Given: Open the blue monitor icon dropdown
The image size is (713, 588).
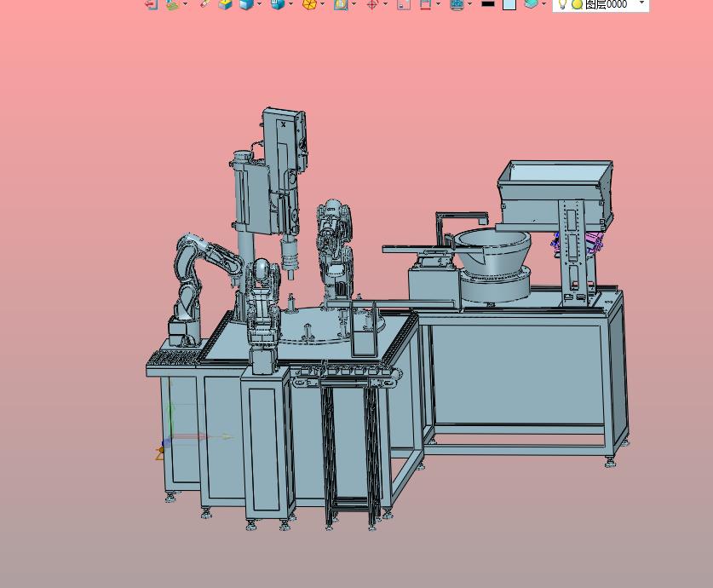Looking at the screenshot, I should (x=469, y=4).
